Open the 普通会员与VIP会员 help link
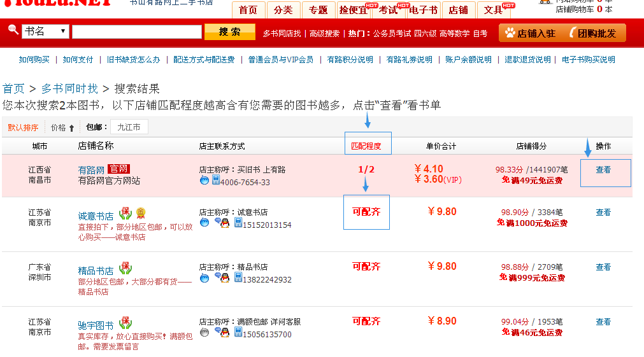 click(280, 60)
